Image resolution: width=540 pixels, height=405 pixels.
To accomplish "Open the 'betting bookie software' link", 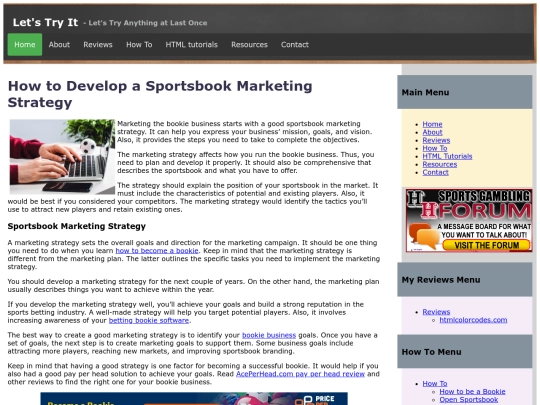I will (x=149, y=320).
